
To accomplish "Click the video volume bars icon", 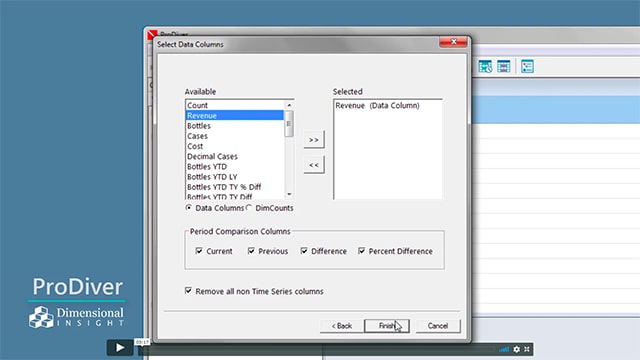I will point(504,349).
